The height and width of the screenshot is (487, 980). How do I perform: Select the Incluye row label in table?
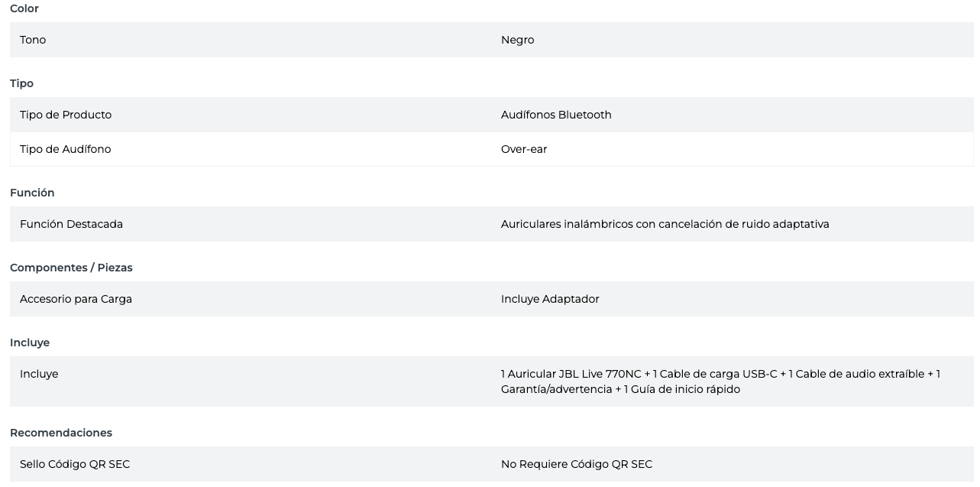click(x=39, y=374)
